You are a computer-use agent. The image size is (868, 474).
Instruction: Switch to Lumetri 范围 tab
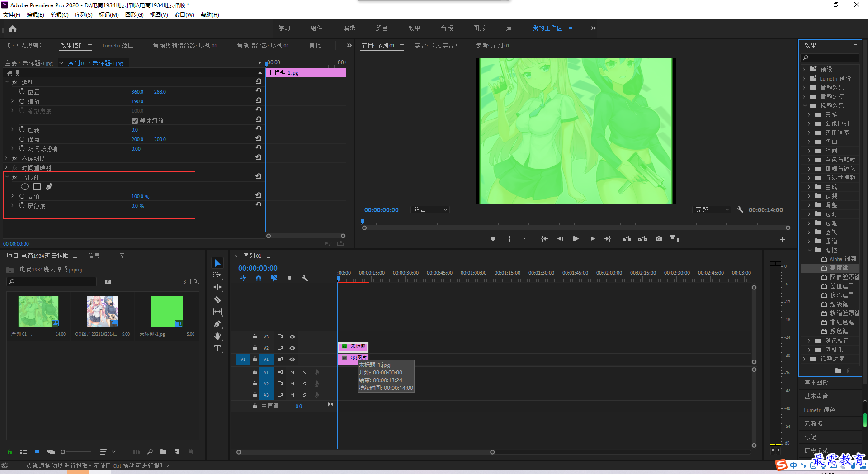coord(118,45)
